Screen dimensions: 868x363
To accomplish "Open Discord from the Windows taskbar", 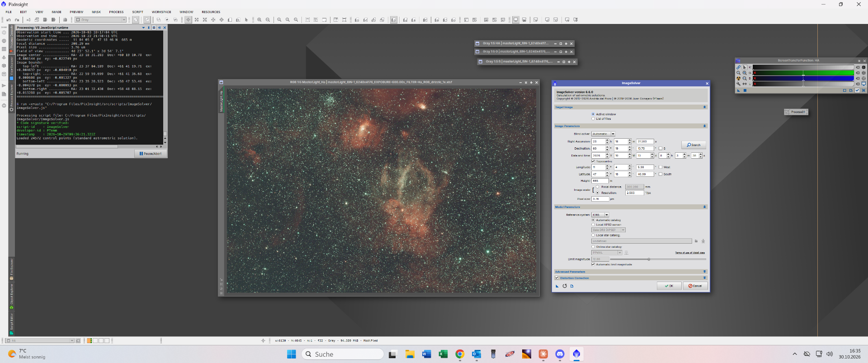I will coord(560,354).
